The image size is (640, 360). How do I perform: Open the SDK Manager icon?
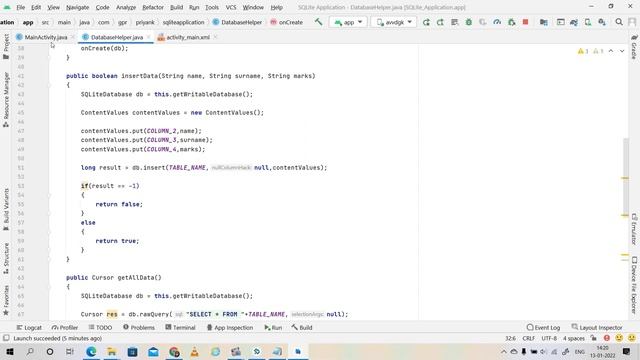[602, 22]
